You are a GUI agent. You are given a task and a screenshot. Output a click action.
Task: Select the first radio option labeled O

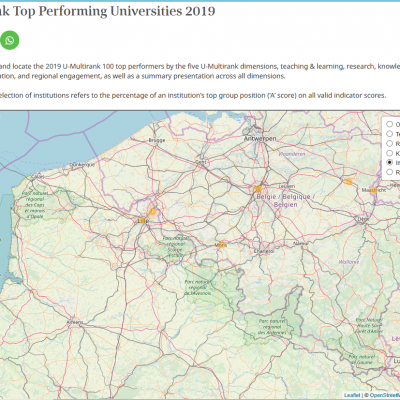389,124
